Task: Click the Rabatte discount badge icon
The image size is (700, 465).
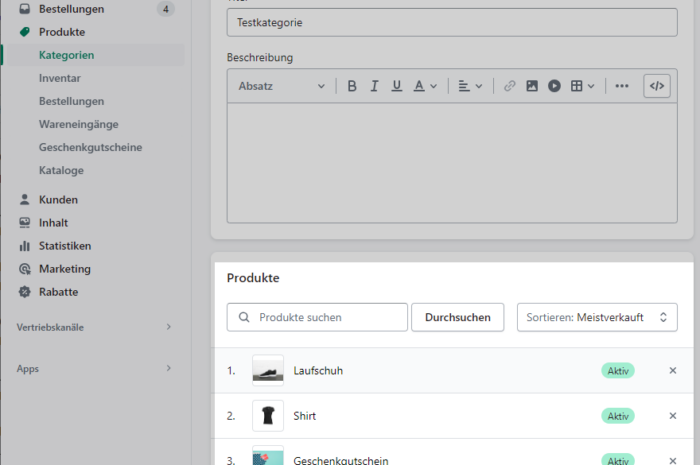Action: pos(25,292)
